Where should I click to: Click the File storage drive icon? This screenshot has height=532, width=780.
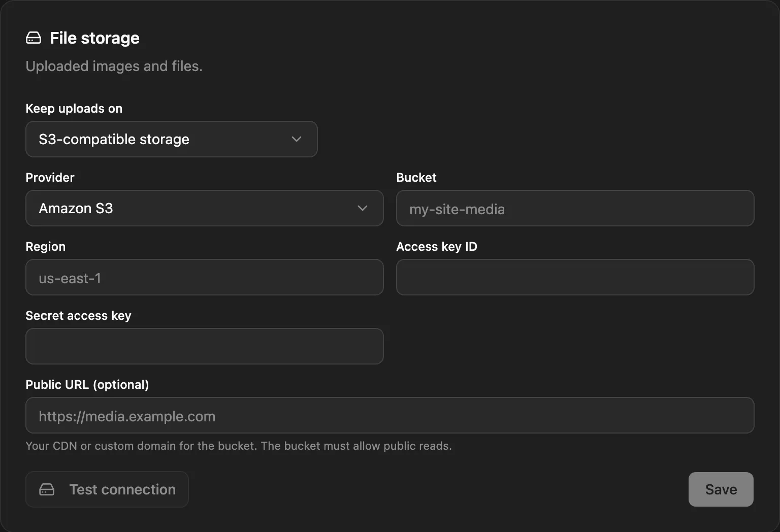click(x=34, y=38)
